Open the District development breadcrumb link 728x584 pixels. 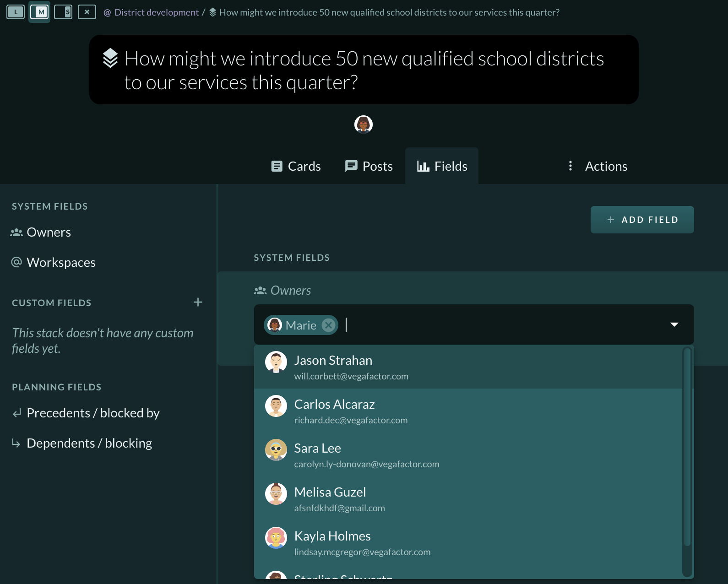(x=157, y=12)
